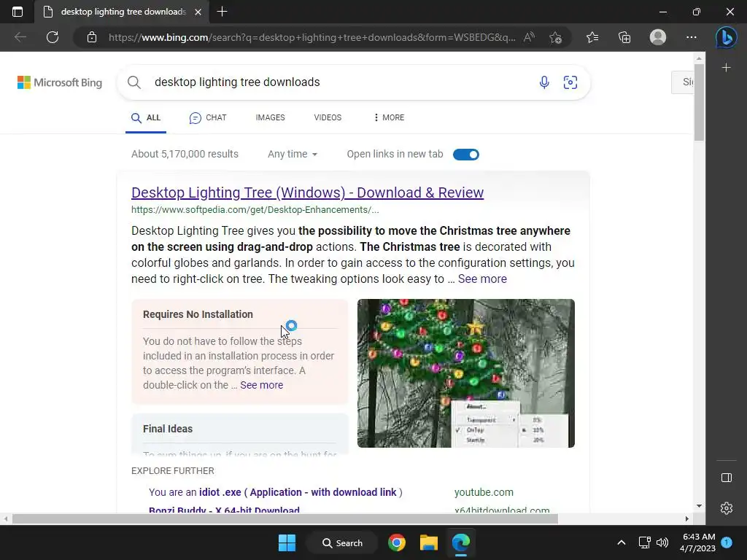Expand the Any time filter dropdown

(293, 155)
